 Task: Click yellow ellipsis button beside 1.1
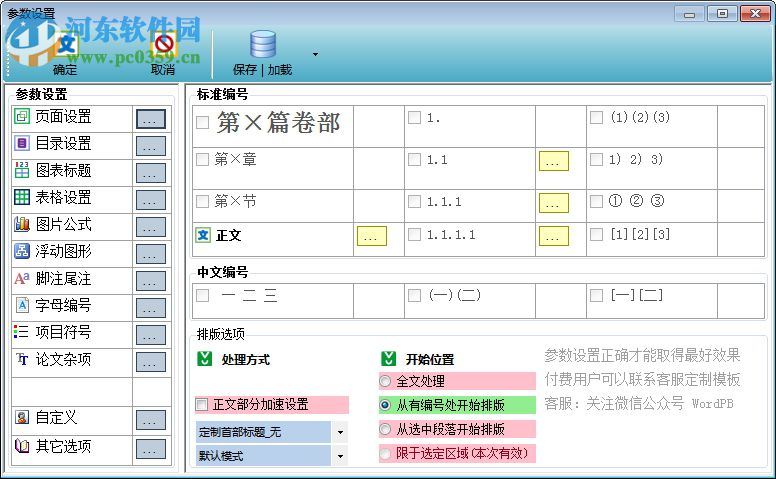(x=554, y=161)
